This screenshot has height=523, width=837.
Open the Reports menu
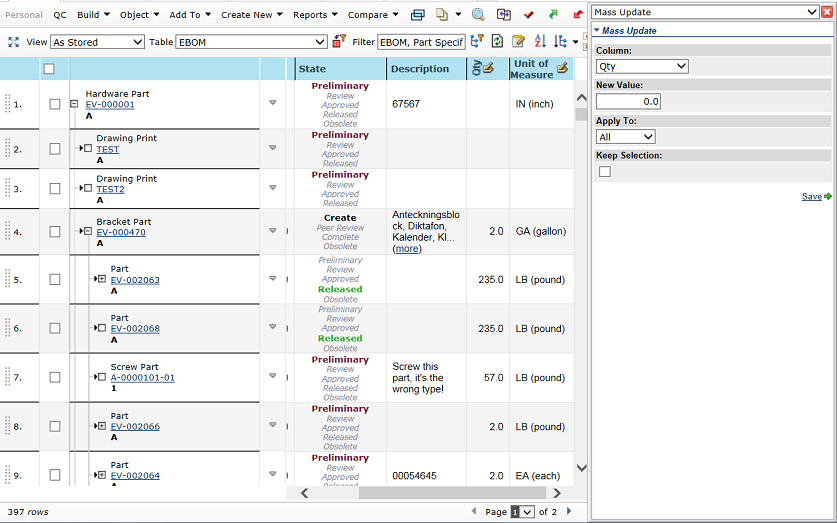[315, 15]
